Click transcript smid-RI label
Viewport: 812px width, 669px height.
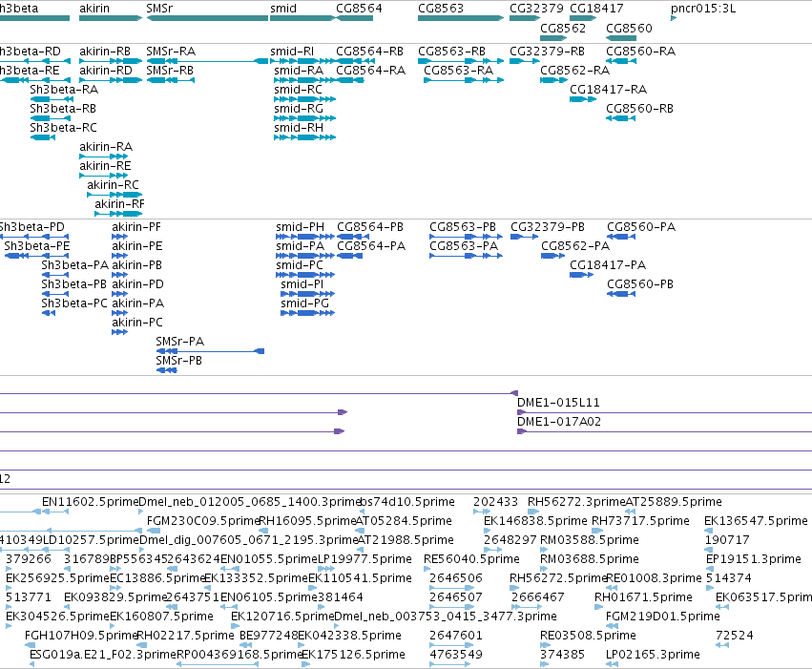point(292,52)
